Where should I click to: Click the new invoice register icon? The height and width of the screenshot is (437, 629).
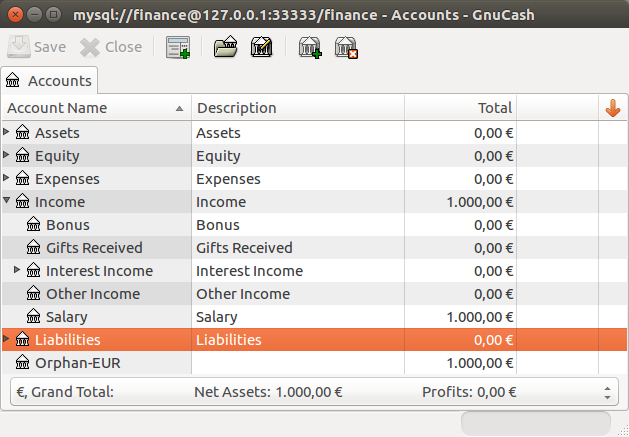click(178, 47)
